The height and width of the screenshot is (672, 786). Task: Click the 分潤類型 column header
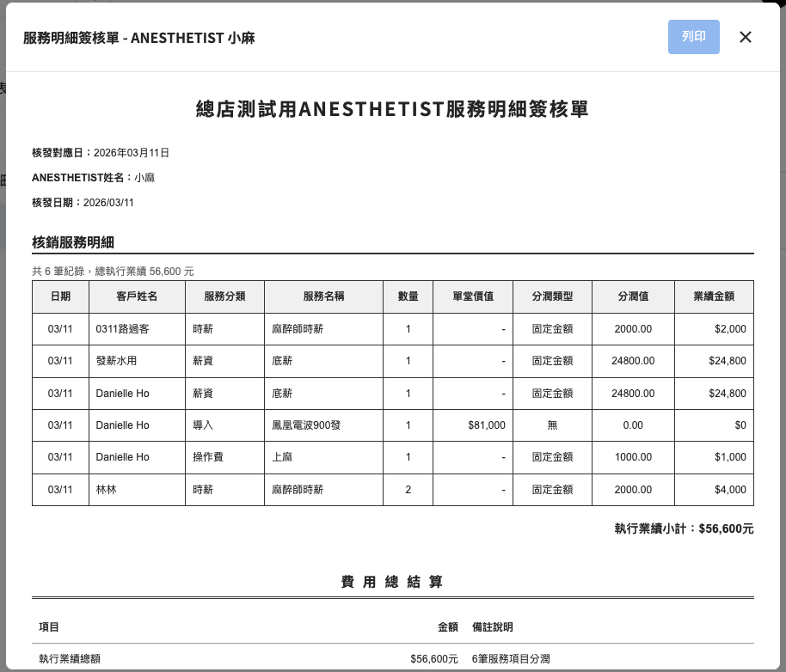(552, 296)
